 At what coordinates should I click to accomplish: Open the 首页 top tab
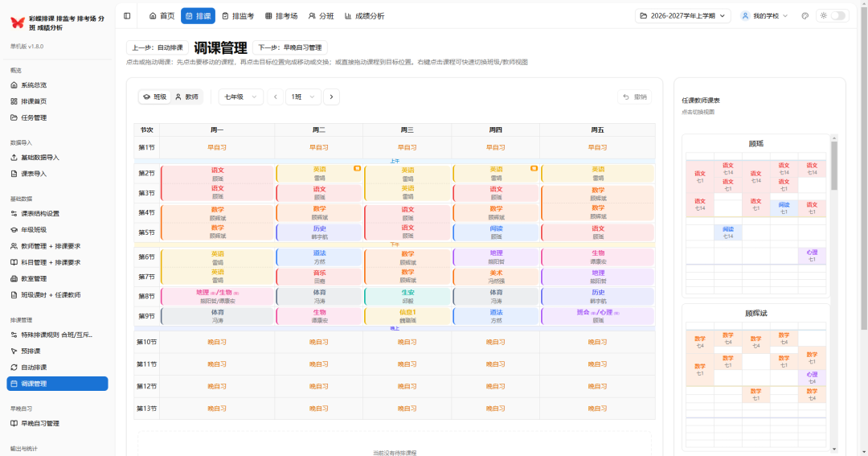click(x=162, y=16)
